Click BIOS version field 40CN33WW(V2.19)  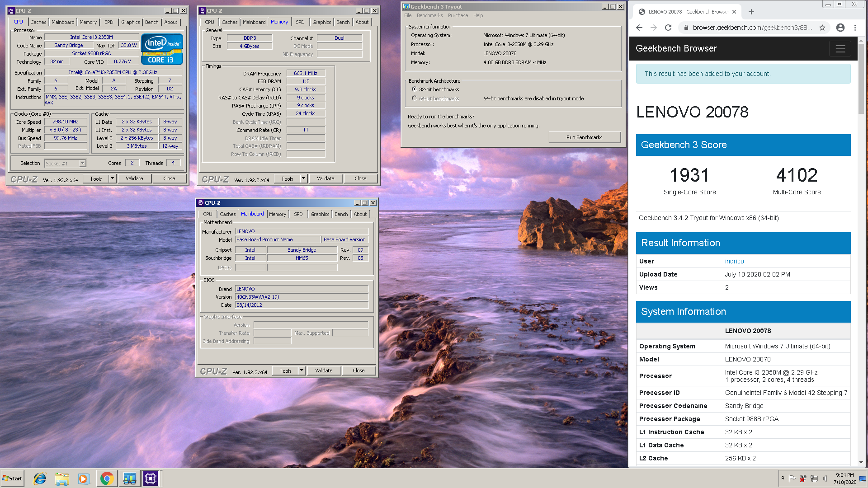pos(302,297)
